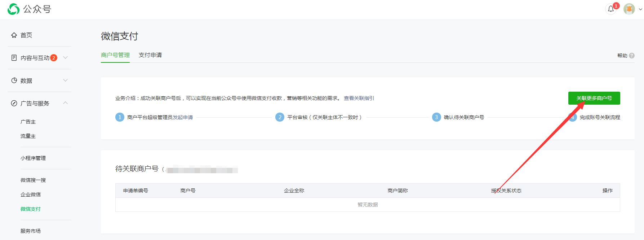Viewport: 644px width, 240px height.
Task: Select 广告与服务 sidebar section
Action: pos(35,103)
